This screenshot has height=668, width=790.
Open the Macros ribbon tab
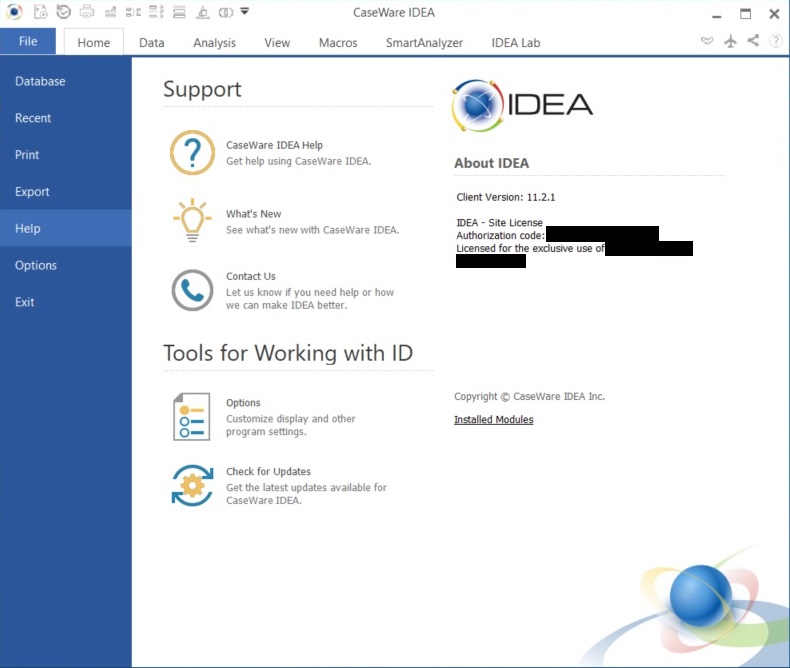point(338,43)
